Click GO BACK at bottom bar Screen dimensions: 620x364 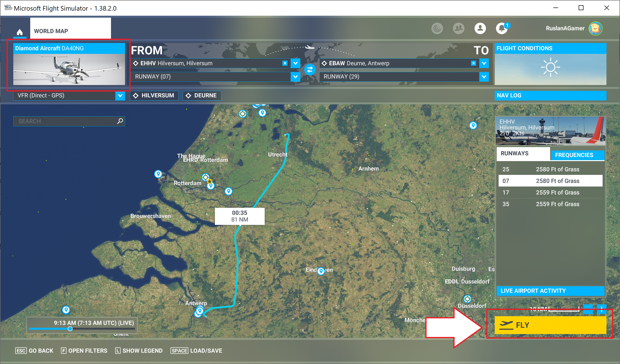(x=34, y=351)
